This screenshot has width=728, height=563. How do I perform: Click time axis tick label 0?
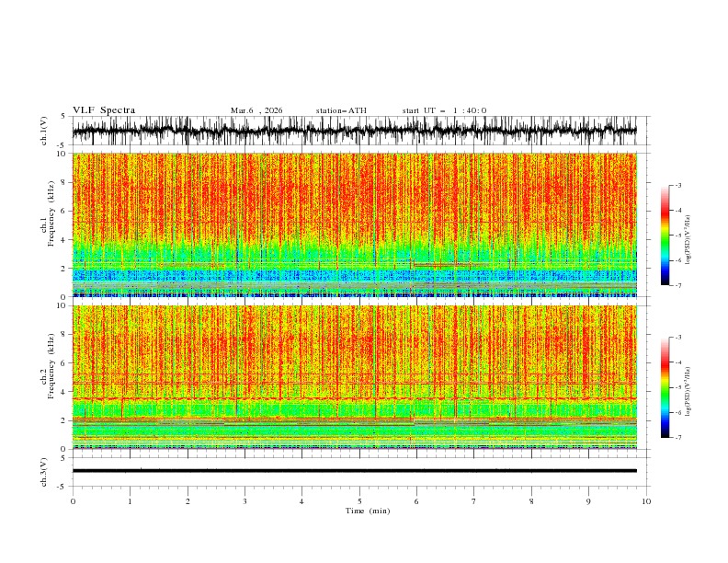click(x=73, y=501)
